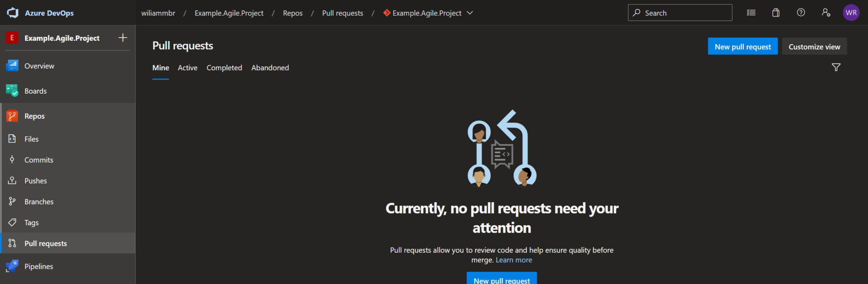
Task: Click the Azure DevOps logo icon
Action: tap(13, 13)
